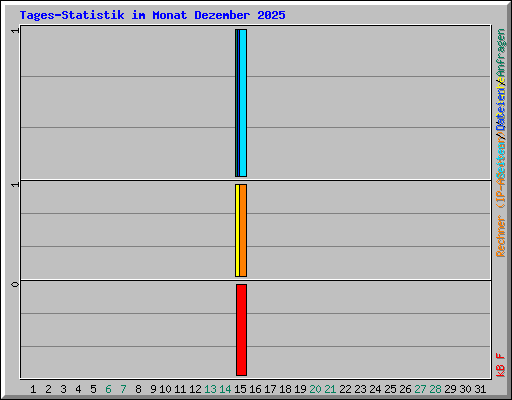Click day label 1 on the axis
This screenshot has width=512, height=400.
pyautogui.click(x=33, y=389)
